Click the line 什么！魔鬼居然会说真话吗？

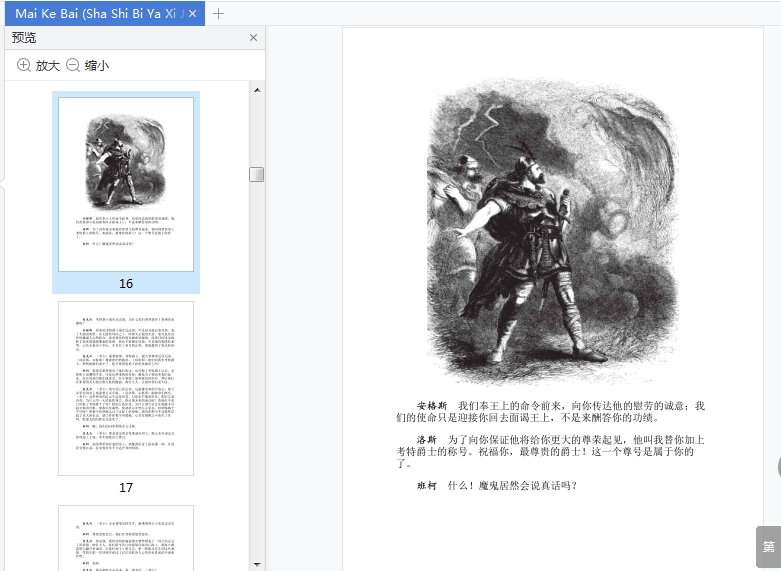point(513,485)
